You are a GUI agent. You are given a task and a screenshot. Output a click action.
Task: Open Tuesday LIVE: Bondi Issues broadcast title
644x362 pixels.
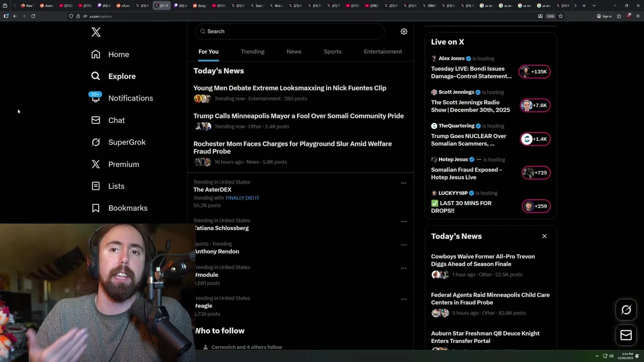point(471,72)
